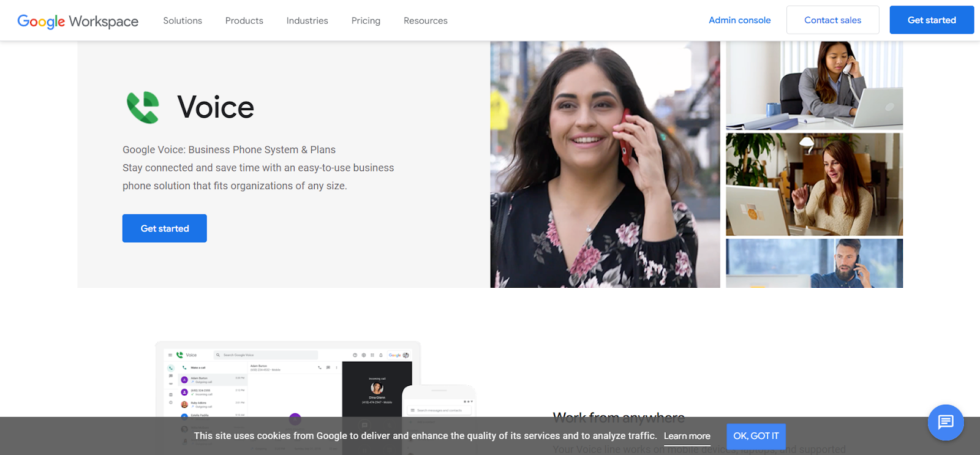Open the Resources menu

(x=426, y=21)
